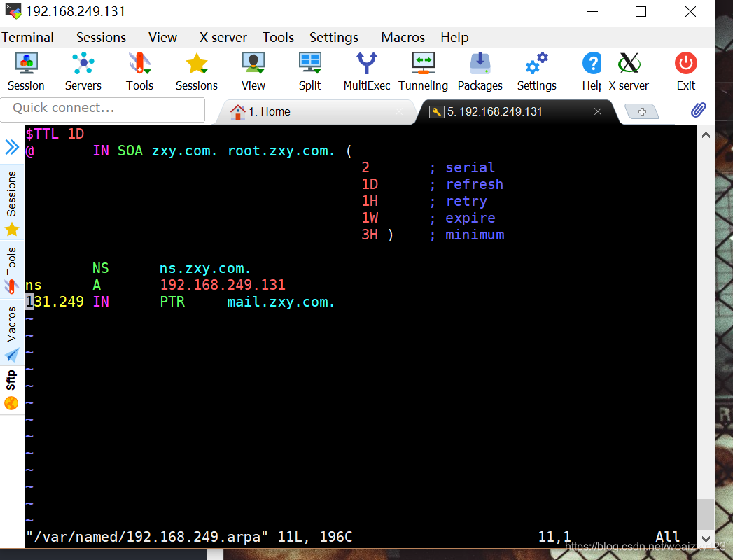Open the View menu in menu bar
The image size is (733, 560).
pyautogui.click(x=162, y=37)
